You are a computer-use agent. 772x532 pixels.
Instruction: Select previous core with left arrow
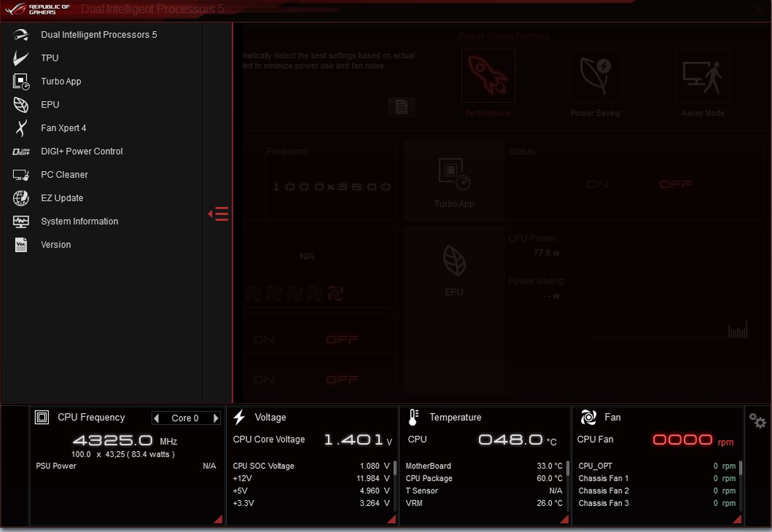coord(157,418)
